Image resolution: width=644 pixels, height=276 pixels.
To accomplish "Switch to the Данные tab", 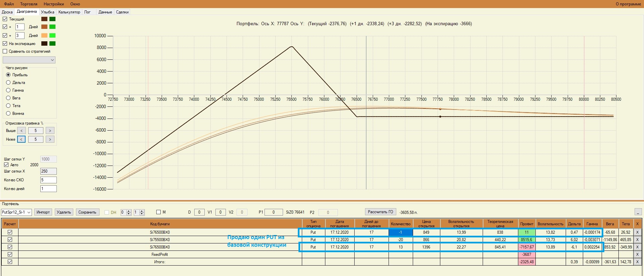I will 105,12.
